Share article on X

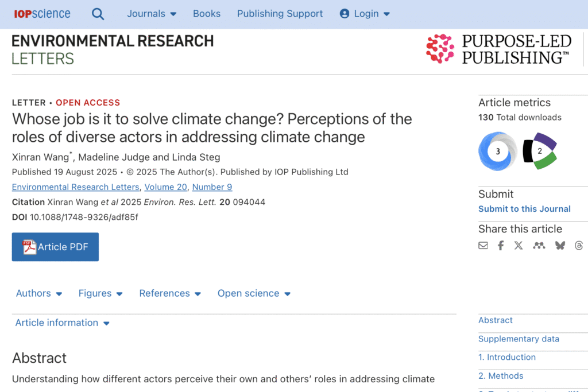click(519, 246)
